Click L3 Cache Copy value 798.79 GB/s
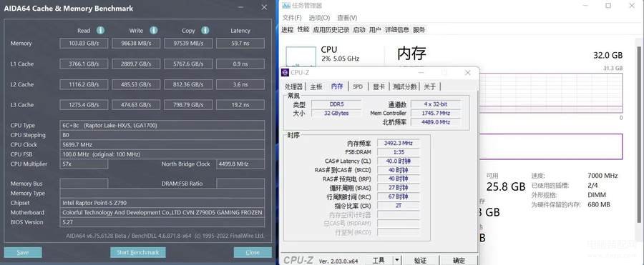 pyautogui.click(x=188, y=105)
